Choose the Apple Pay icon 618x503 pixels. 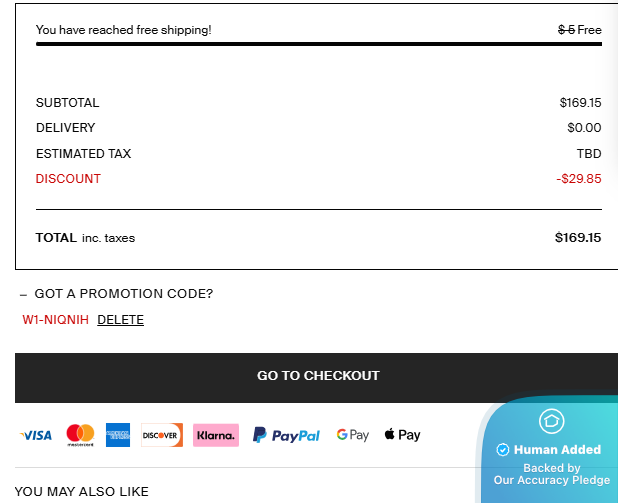[x=402, y=435]
